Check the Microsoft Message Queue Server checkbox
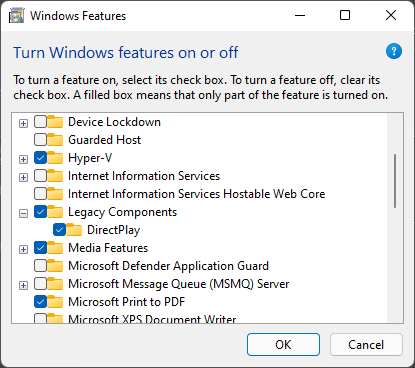Image resolution: width=415 pixels, height=368 pixels. (x=40, y=284)
